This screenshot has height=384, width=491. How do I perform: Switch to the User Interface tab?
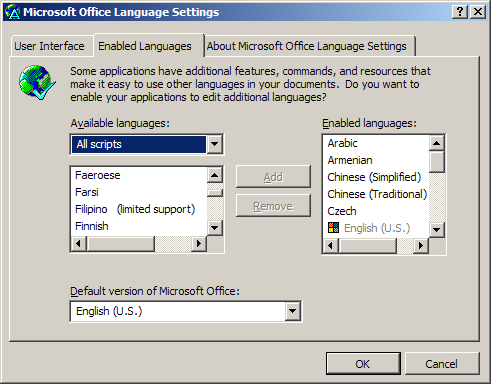coord(49,46)
